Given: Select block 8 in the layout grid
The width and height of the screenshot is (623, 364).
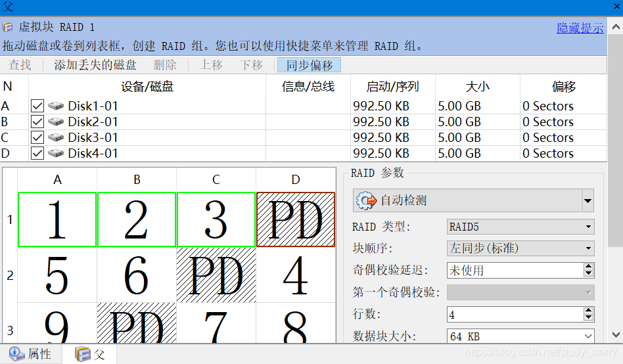Looking at the screenshot, I should click(x=296, y=323).
